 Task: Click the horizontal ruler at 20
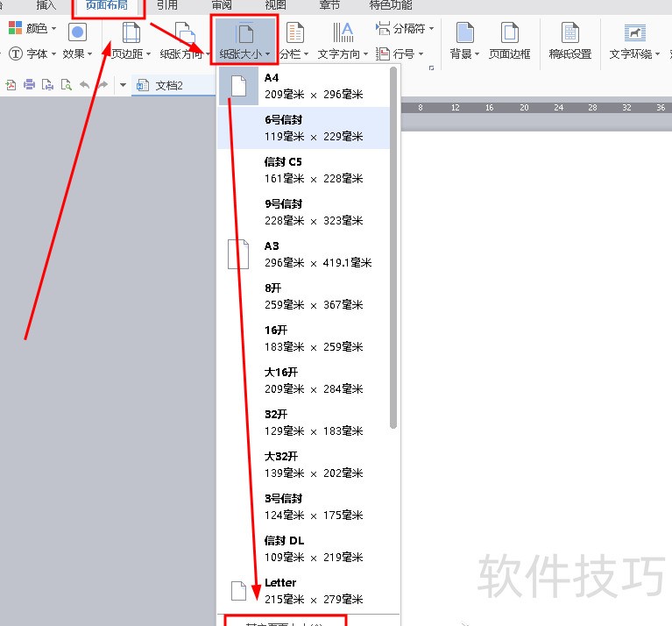click(524, 108)
